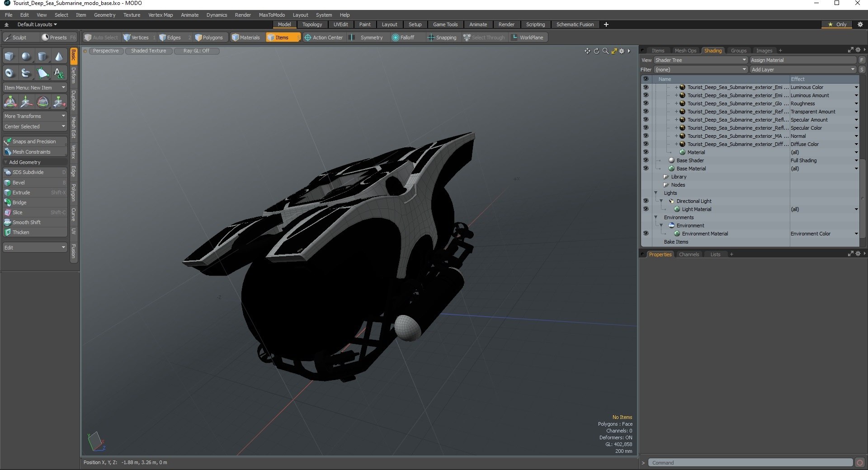Open More Transforms dropdown
Viewport: 868px width, 470px height.
click(x=35, y=116)
